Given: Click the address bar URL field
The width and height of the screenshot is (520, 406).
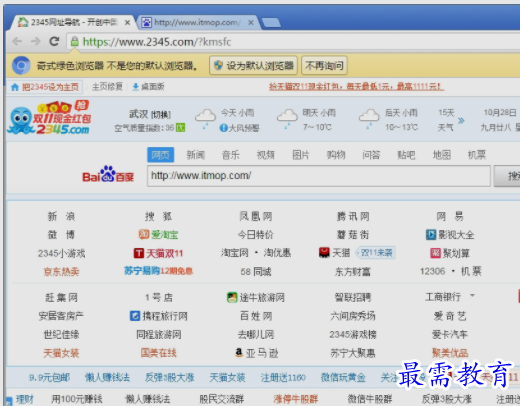Looking at the screenshot, I should click(293, 42).
